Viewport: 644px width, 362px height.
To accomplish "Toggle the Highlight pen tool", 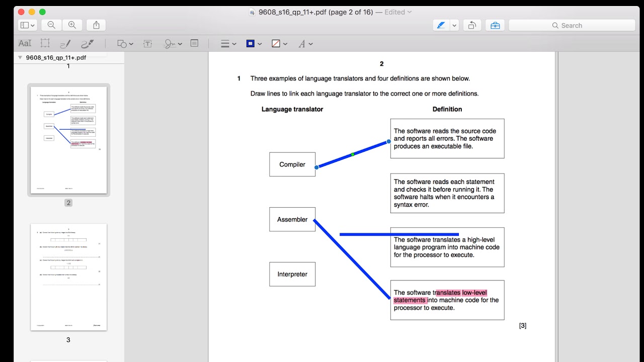I will [441, 25].
